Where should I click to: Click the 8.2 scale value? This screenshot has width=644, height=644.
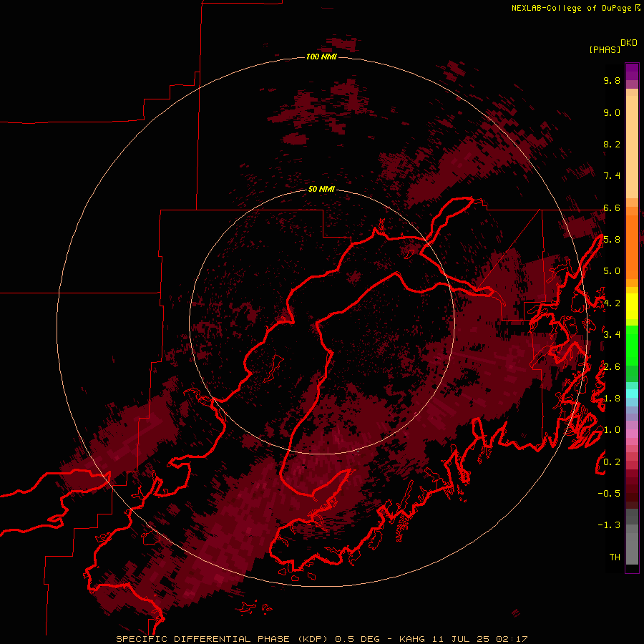pos(612,144)
